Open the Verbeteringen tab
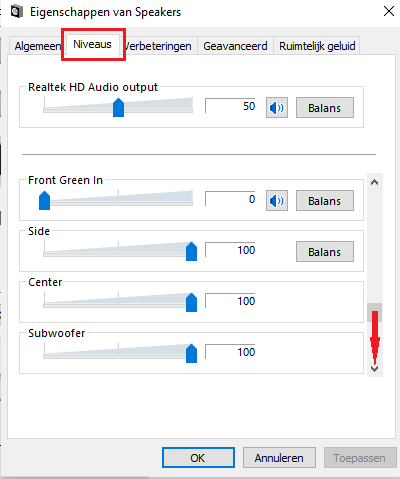Image resolution: width=400 pixels, height=479 pixels. click(158, 46)
